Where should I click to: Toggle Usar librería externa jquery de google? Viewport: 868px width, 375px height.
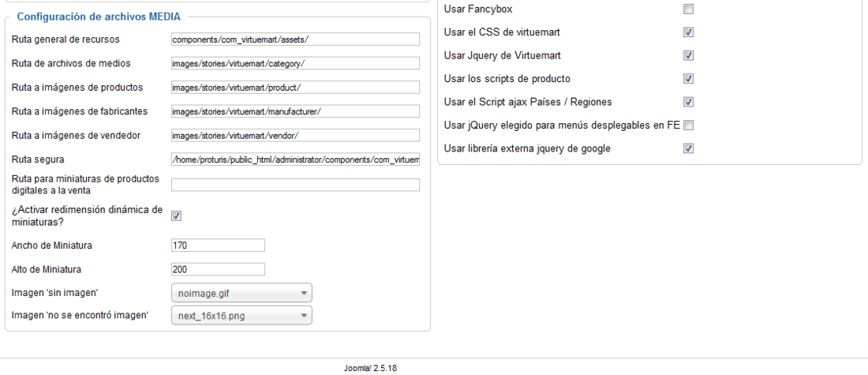[x=689, y=148]
